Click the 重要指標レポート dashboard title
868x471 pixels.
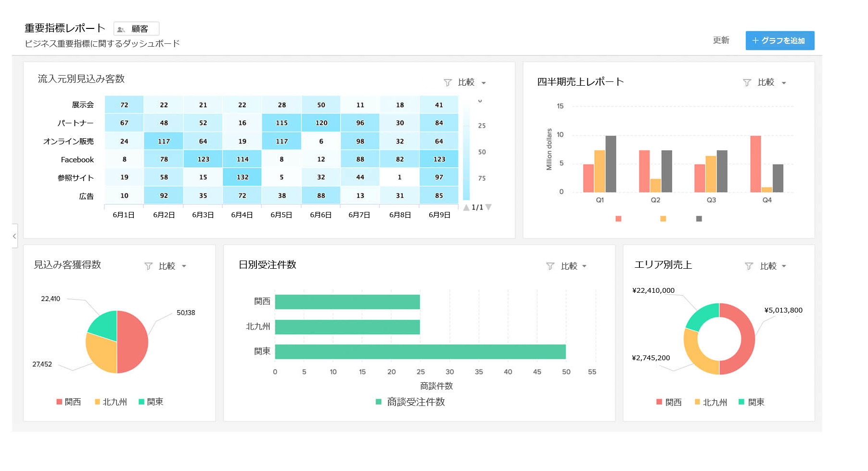pos(65,28)
